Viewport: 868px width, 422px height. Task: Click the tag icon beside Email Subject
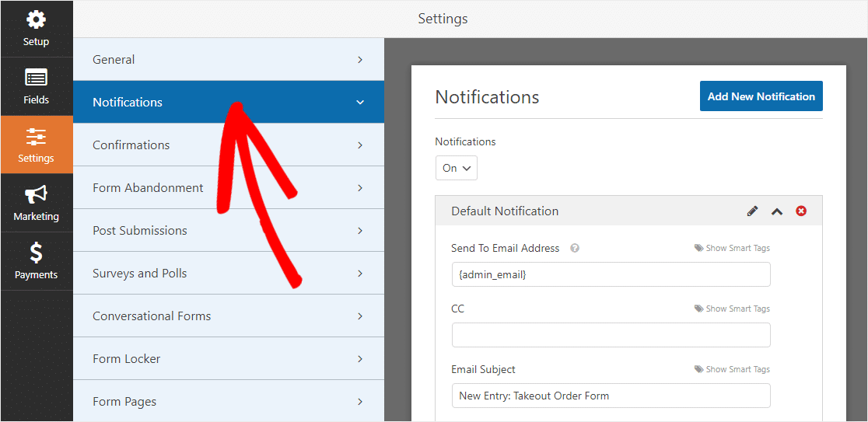(x=698, y=369)
